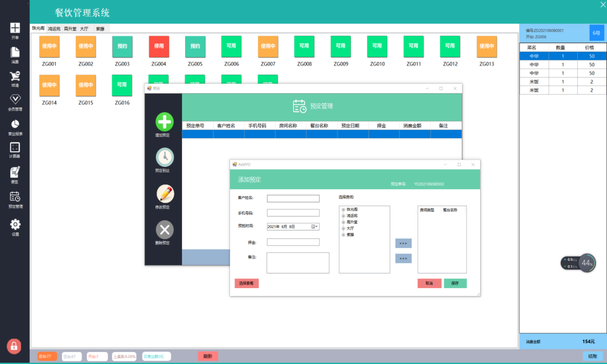
Task: Select disabled red table tile ZG004
Action: tap(158, 47)
